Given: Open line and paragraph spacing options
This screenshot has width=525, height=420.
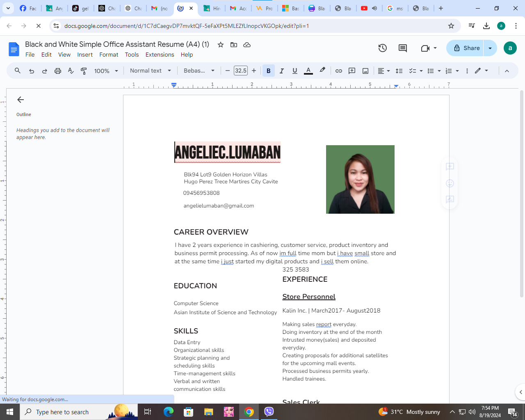Looking at the screenshot, I should (399, 71).
